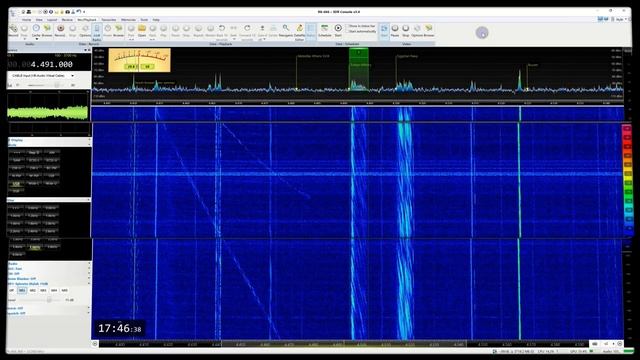
Task: Expand the AGC Fast section
Action: pyautogui.click(x=49, y=269)
